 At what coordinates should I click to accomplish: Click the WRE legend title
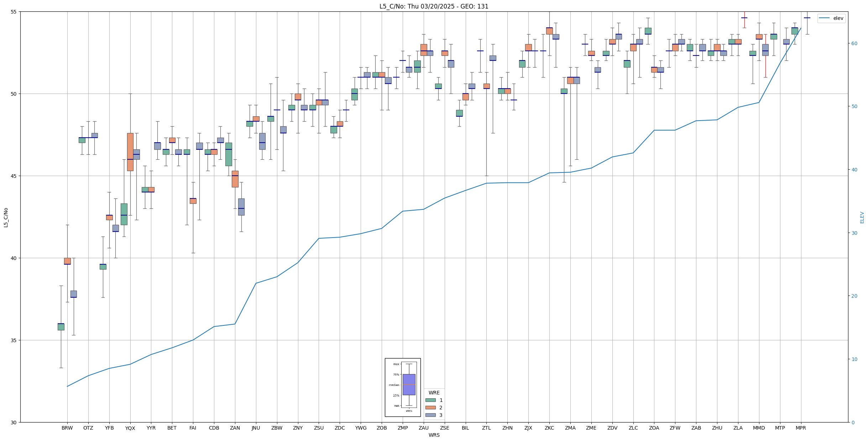pyautogui.click(x=434, y=393)
